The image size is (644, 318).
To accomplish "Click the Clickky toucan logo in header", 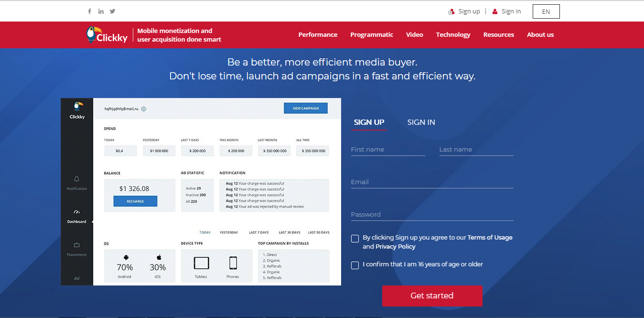I will pyautogui.click(x=107, y=35).
